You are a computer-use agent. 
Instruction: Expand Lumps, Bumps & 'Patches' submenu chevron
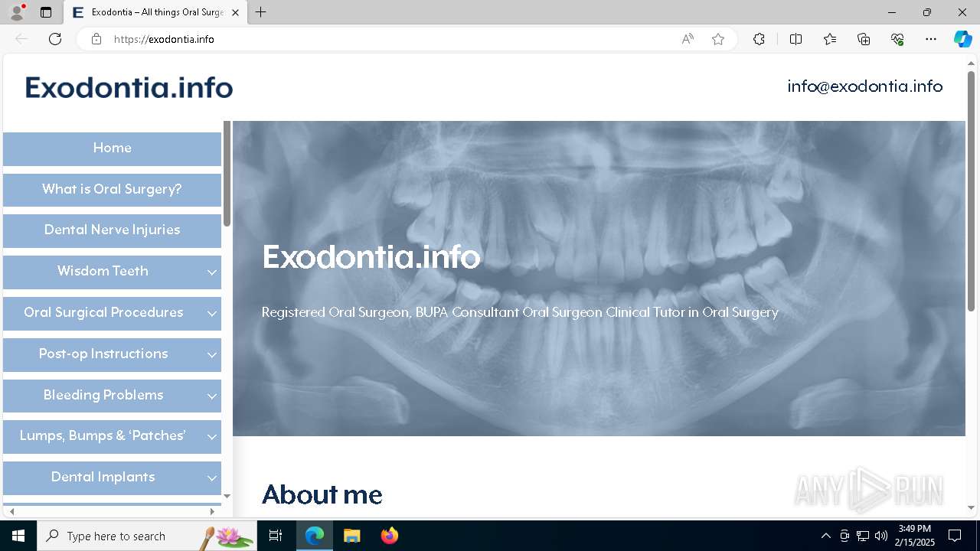coord(211,437)
